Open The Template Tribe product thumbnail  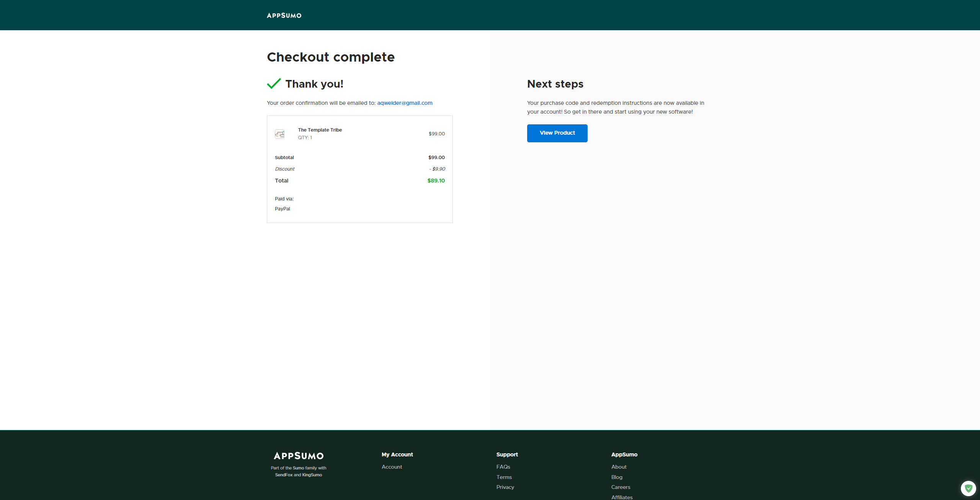point(280,134)
